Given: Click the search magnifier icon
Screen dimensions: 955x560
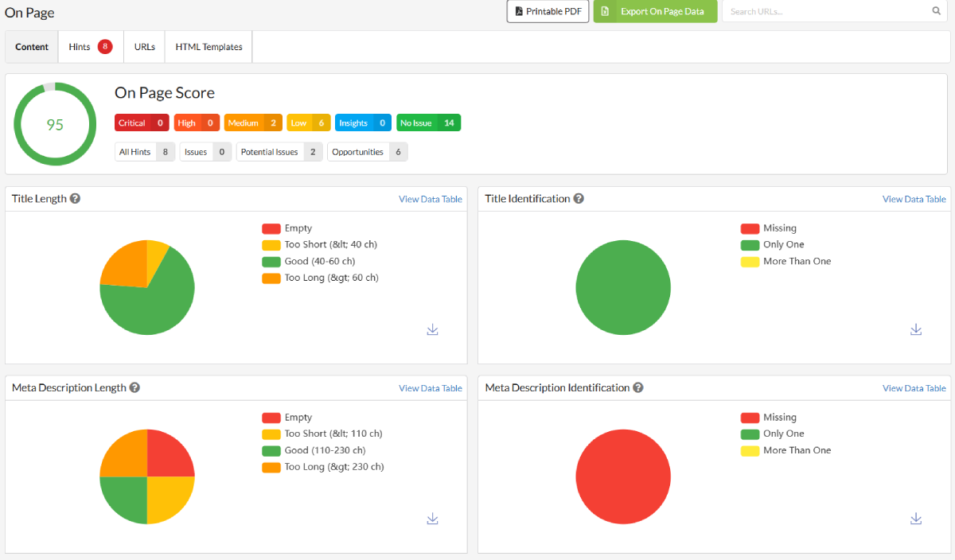Looking at the screenshot, I should pyautogui.click(x=937, y=11).
